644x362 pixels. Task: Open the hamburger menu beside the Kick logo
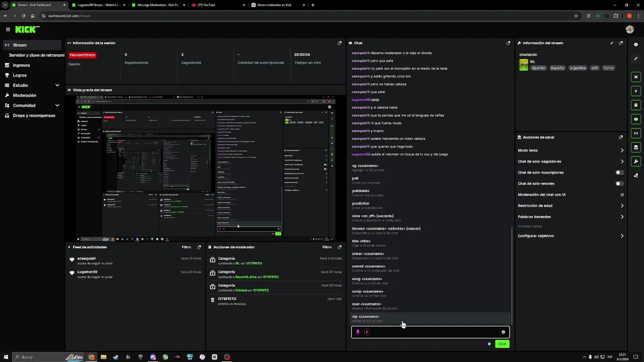8,30
